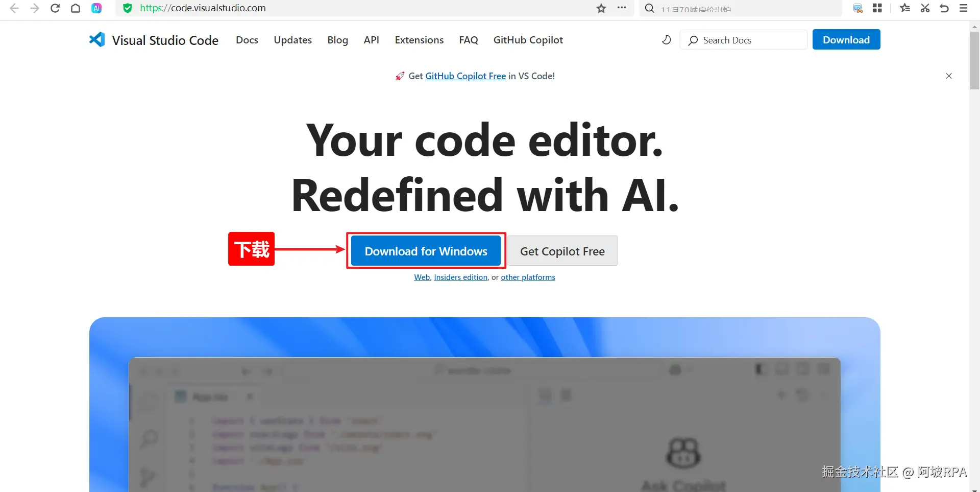980x492 pixels.
Task: Dismiss the Copilot banner with X
Action: tap(949, 76)
